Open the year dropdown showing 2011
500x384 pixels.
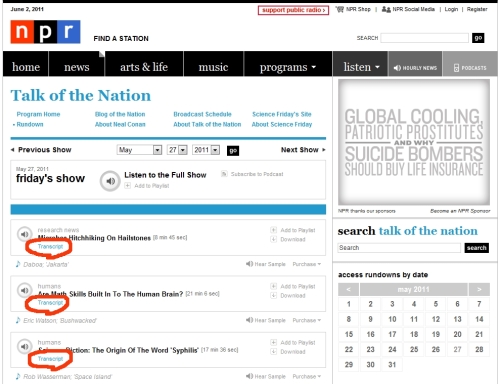click(206, 150)
